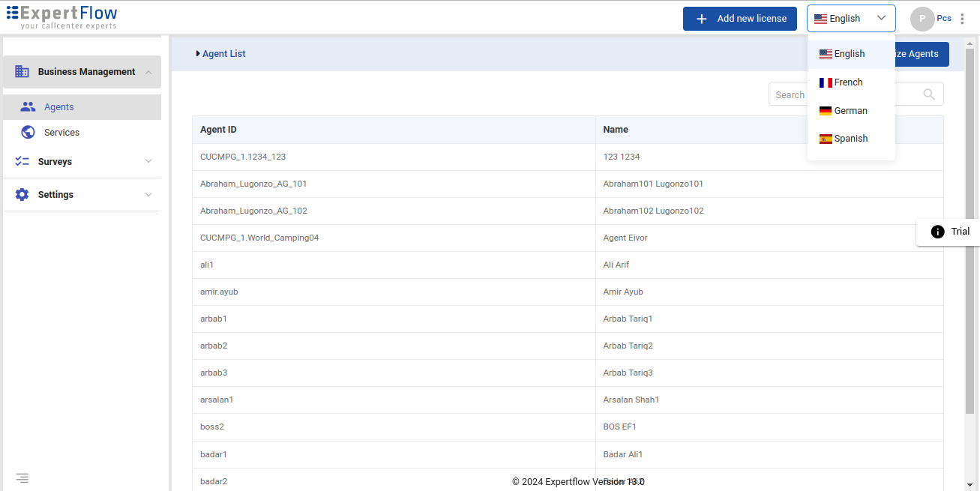
Task: Collapse the Business Management section
Action: (148, 72)
